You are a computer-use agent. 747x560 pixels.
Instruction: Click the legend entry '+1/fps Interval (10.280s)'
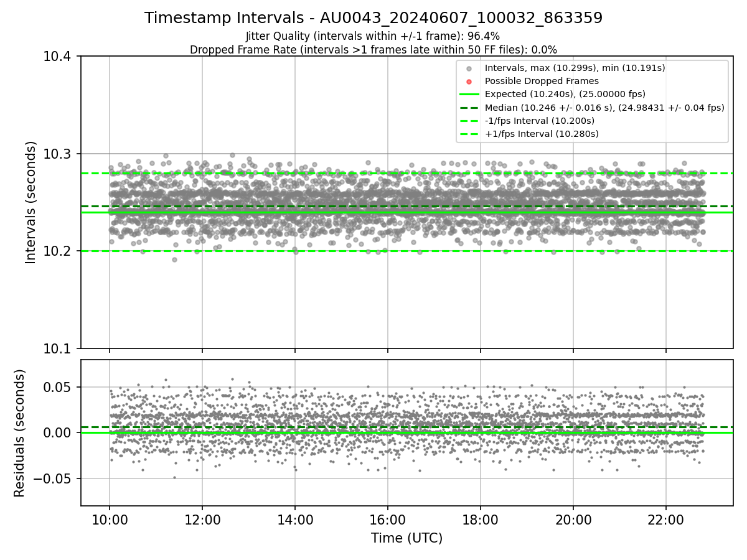542,134
